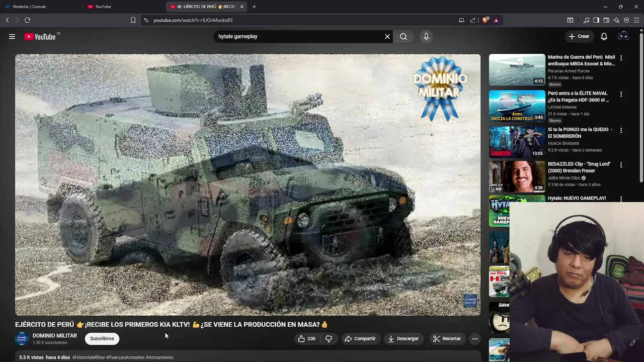Click the #HistoriaMilitar hashtag
The width and height of the screenshot is (644, 362).
(x=89, y=357)
